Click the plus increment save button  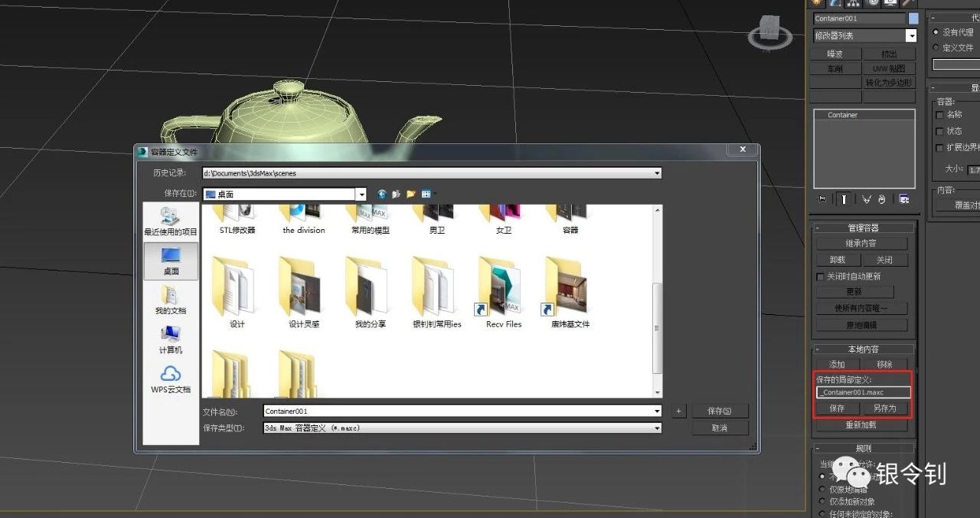[678, 411]
